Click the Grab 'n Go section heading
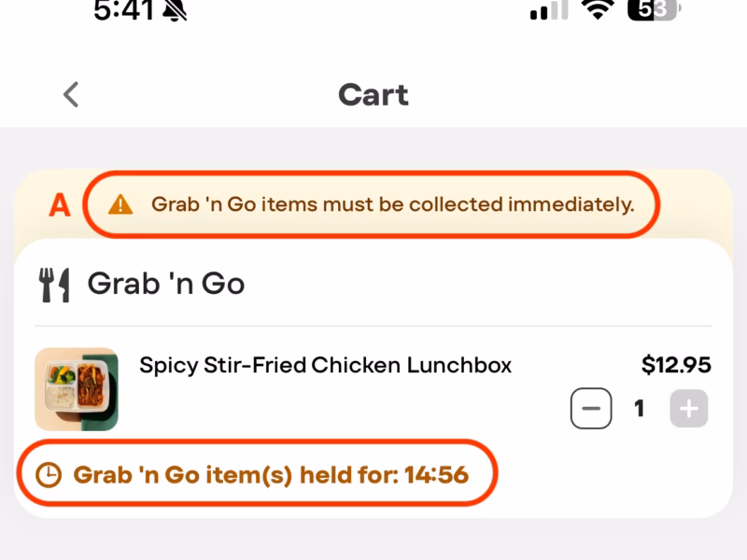Image resolution: width=747 pixels, height=560 pixels. pos(165,283)
